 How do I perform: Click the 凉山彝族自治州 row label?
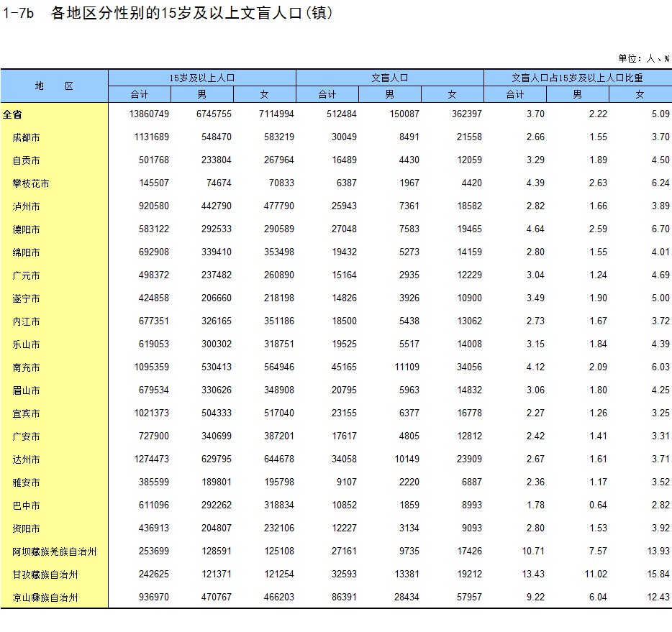tap(45, 597)
